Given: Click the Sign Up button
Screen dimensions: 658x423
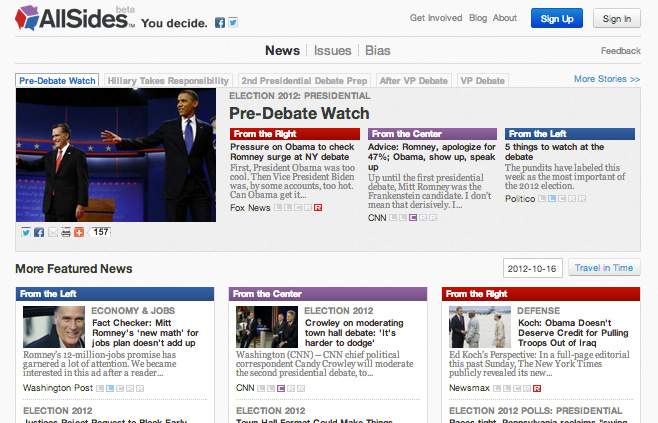Looking at the screenshot, I should (557, 18).
